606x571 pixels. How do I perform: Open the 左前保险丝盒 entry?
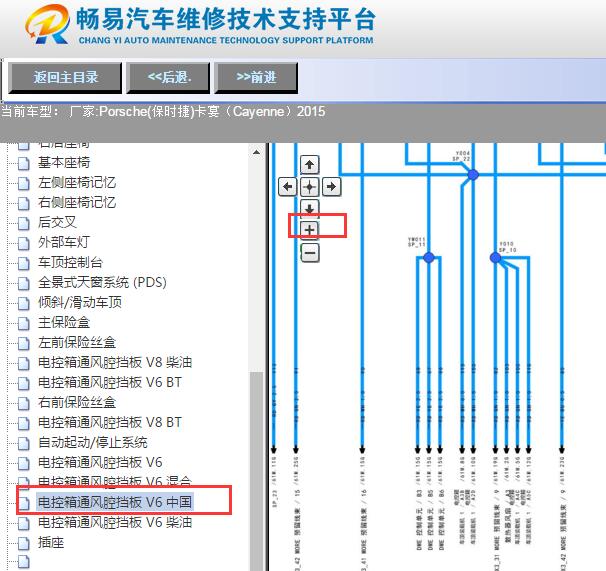click(77, 343)
